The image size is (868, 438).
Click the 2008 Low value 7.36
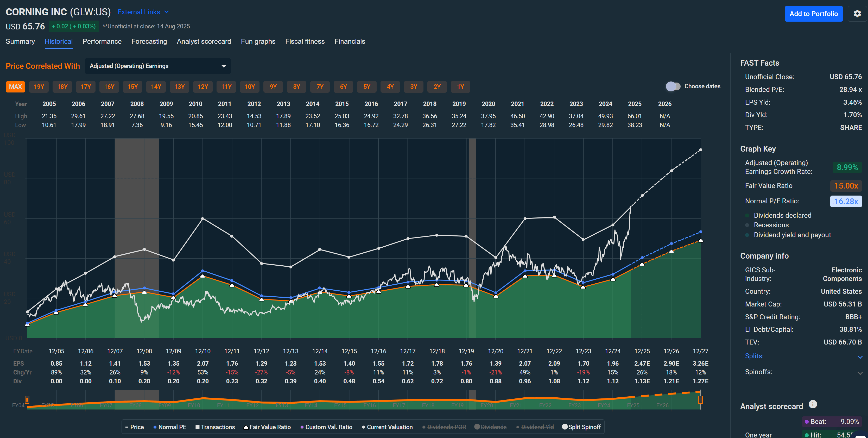tap(137, 125)
